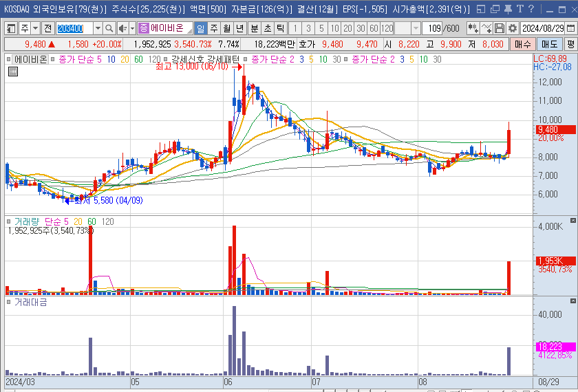Click the 18,223백만 trading value
Screen dimensions: 578x392
pos(275,44)
